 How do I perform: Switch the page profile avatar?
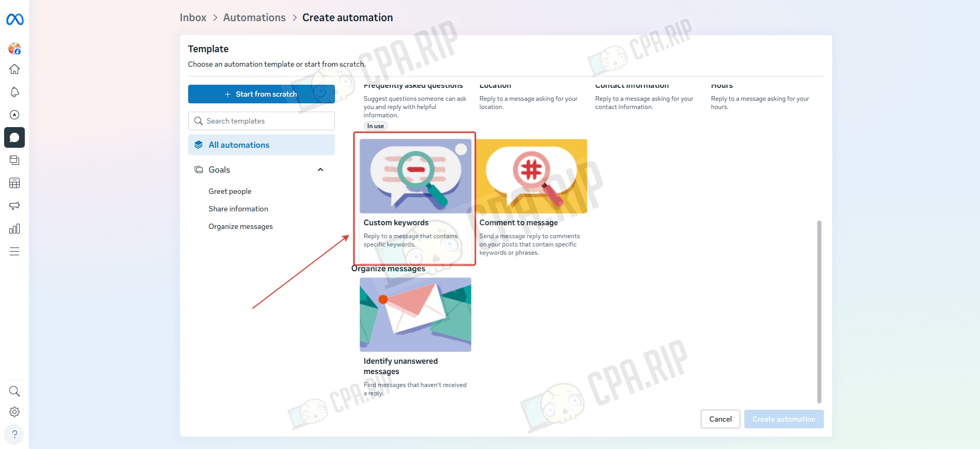point(14,49)
